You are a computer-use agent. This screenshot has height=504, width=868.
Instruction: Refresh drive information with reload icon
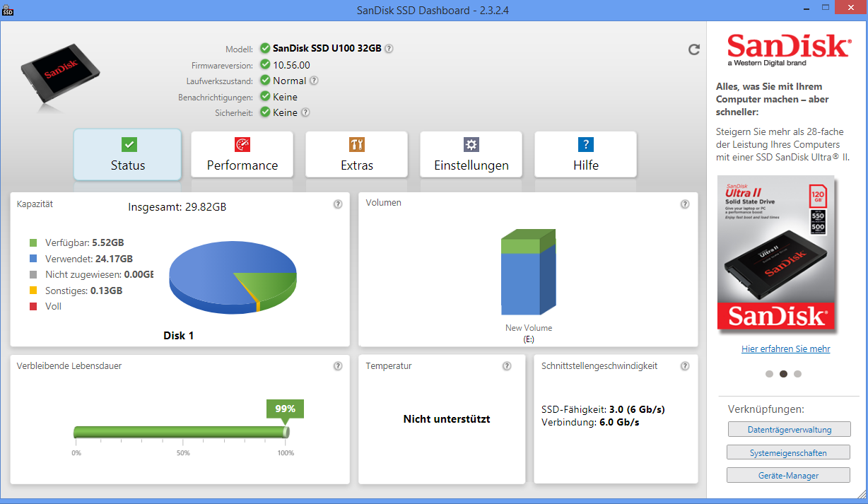tap(694, 49)
